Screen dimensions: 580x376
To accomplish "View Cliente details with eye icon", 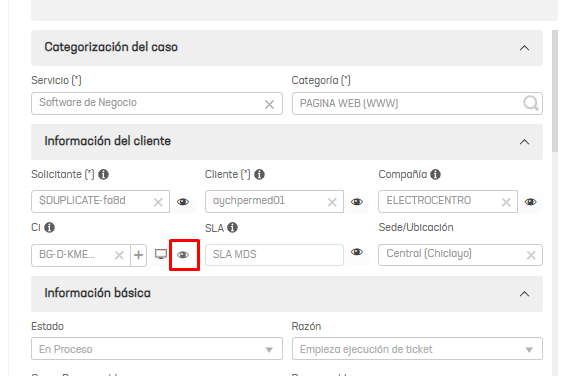I will (x=357, y=202).
